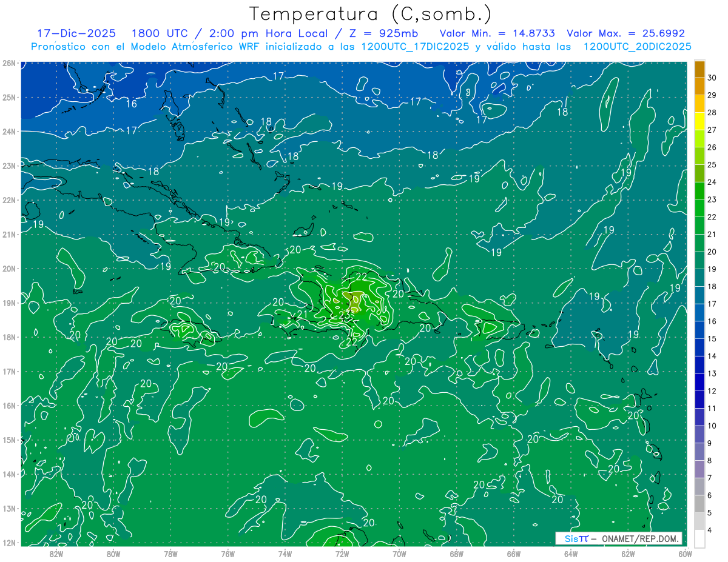728x562 pixels.
Task: Click the "16" contour label on the map
Action: click(131, 104)
